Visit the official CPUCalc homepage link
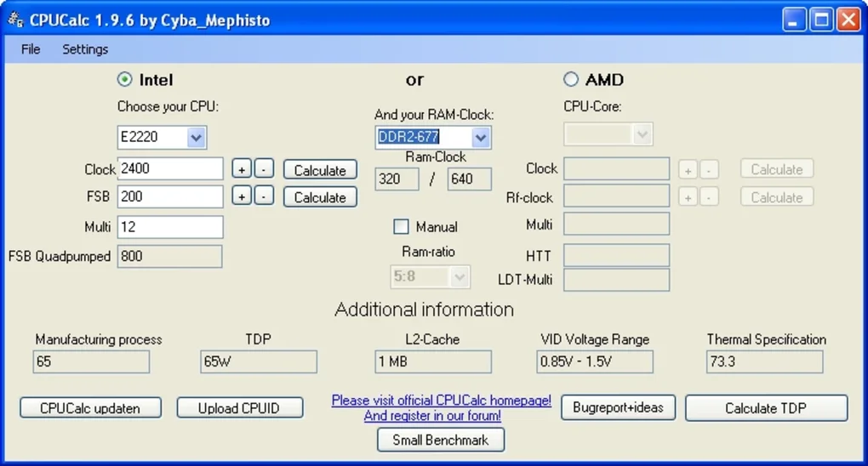This screenshot has width=868, height=466. pos(441,401)
